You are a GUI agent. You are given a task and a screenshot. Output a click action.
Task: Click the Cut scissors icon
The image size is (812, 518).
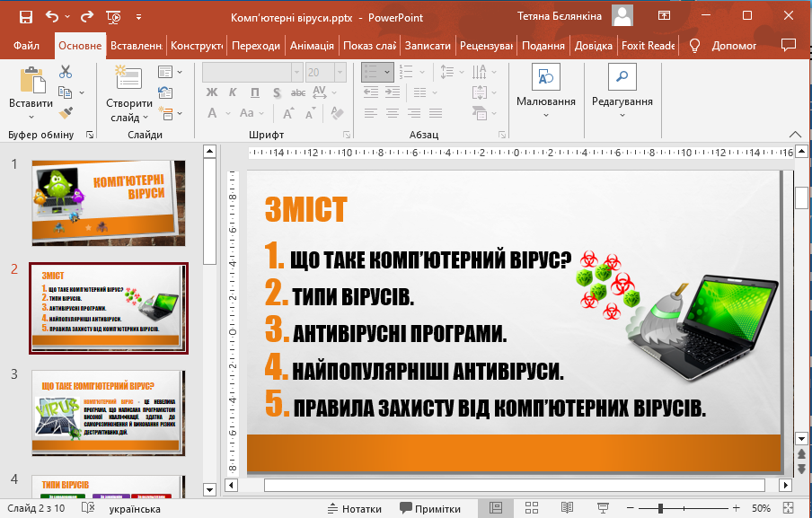66,72
